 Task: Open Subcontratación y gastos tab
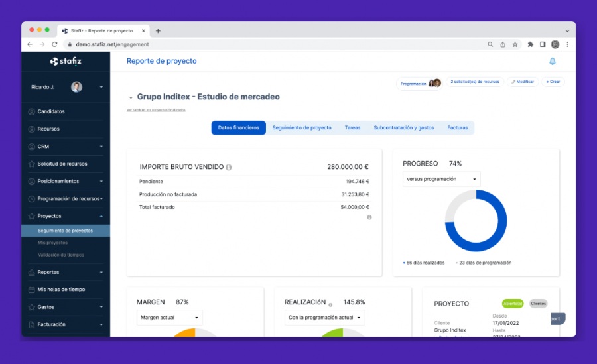pyautogui.click(x=403, y=127)
